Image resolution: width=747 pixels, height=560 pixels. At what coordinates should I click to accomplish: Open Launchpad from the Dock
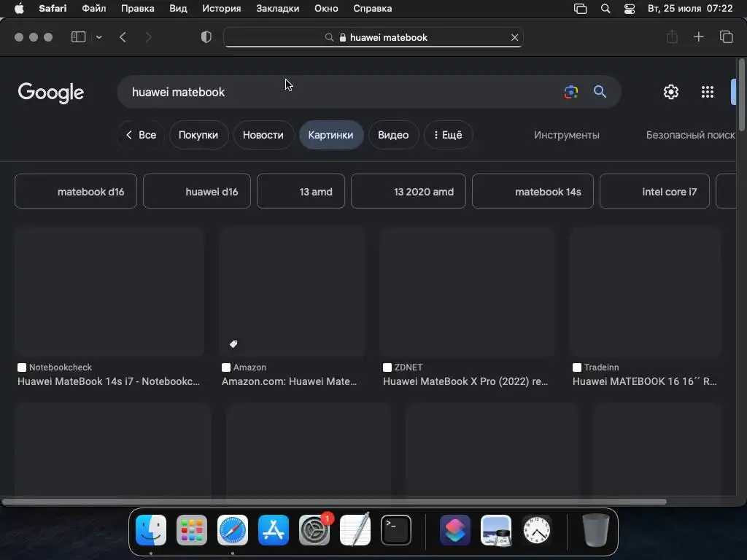coord(192,530)
